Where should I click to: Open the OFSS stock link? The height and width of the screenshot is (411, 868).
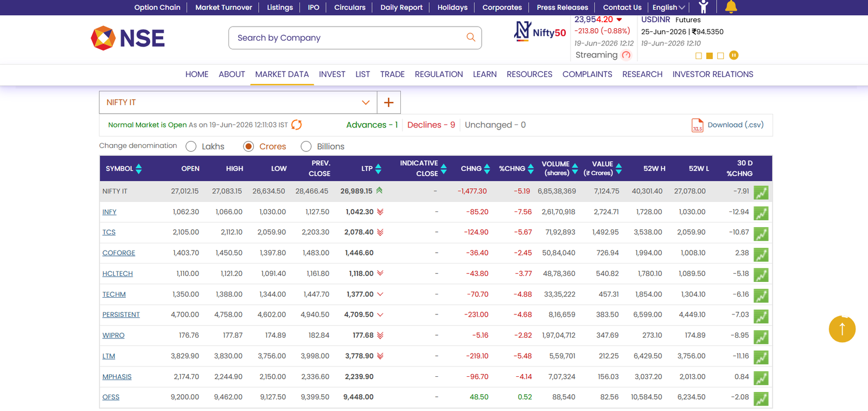pyautogui.click(x=111, y=397)
